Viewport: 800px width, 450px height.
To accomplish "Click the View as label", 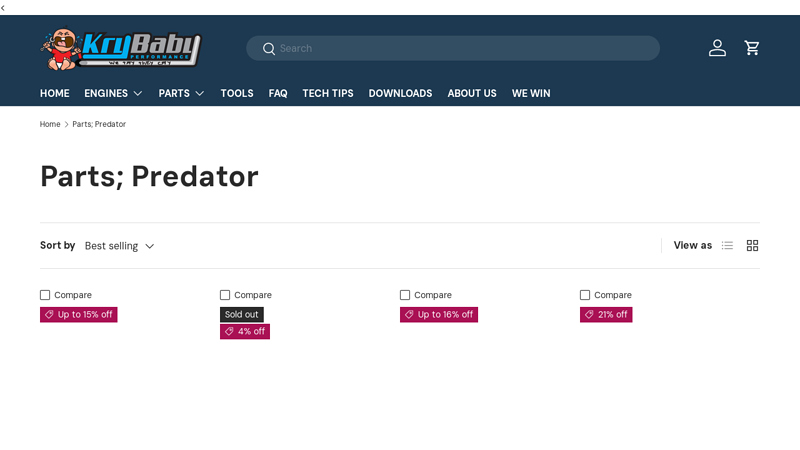I will [x=692, y=245].
